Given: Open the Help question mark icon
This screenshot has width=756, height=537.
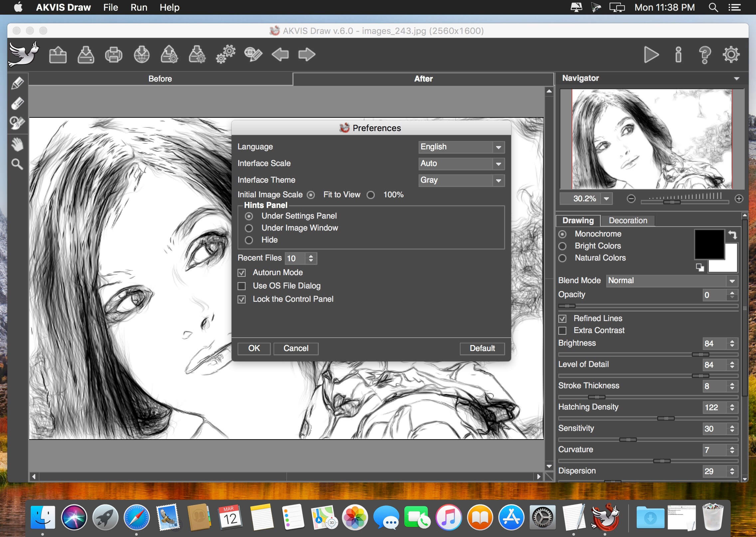Looking at the screenshot, I should 705,55.
